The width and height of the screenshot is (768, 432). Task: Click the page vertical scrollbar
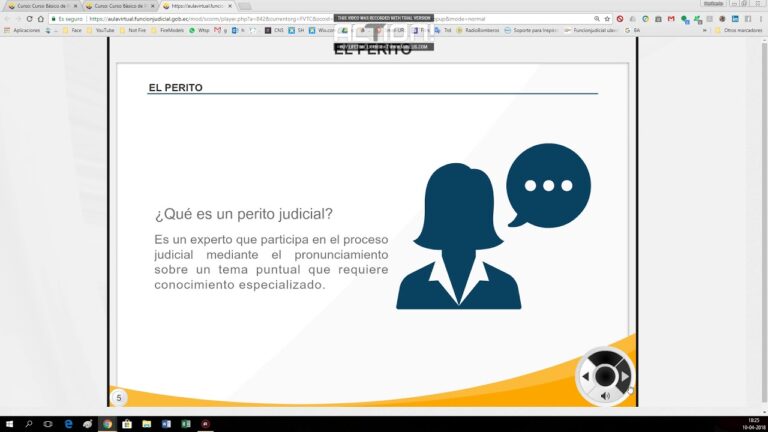[764, 223]
